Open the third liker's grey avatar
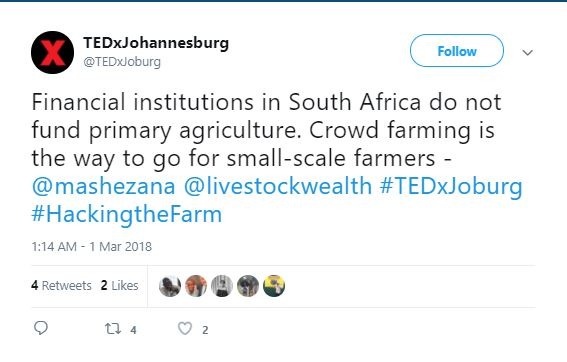The width and height of the screenshot is (567, 362). 222,286
